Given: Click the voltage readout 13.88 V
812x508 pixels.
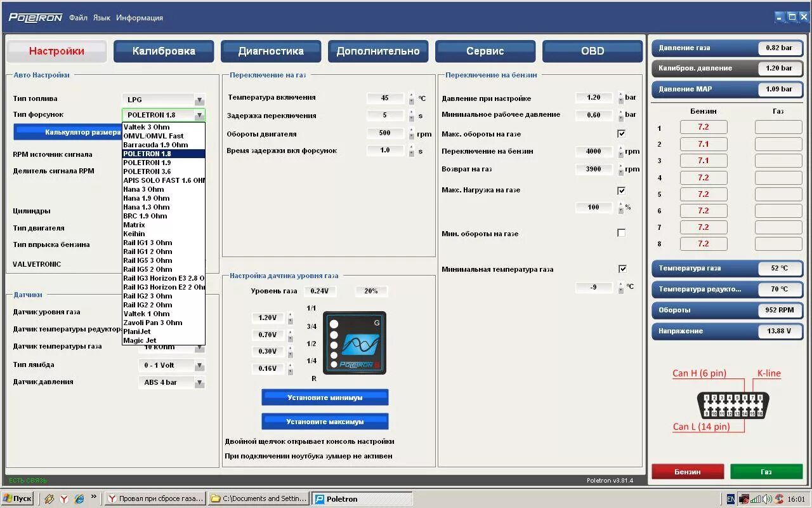Looking at the screenshot, I should click(x=779, y=331).
